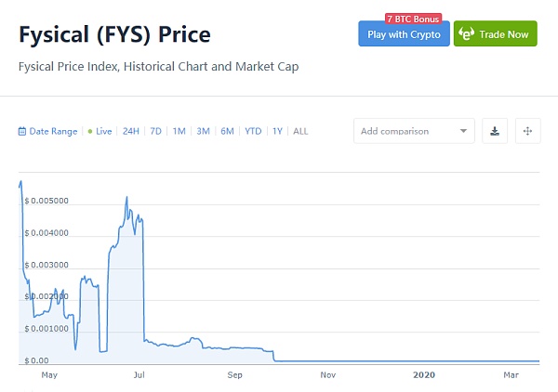Click the green Live indicator dot
The height and width of the screenshot is (392, 558).
(x=89, y=132)
